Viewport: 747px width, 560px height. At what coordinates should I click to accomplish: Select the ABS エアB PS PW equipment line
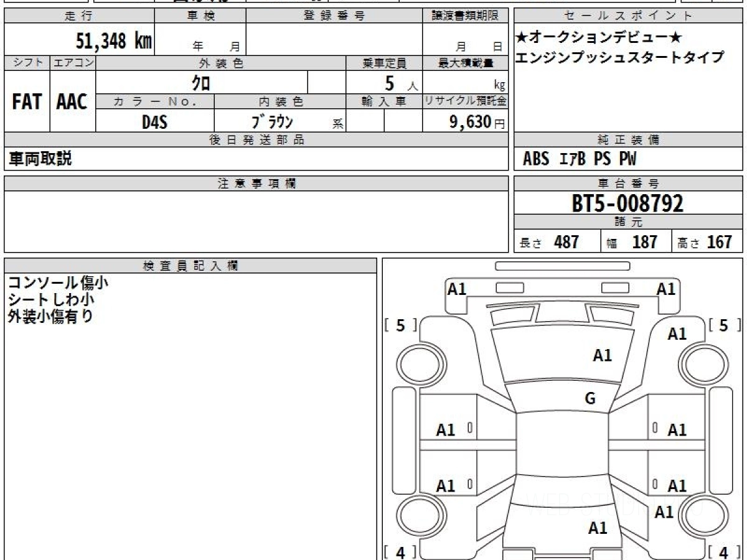(x=580, y=160)
